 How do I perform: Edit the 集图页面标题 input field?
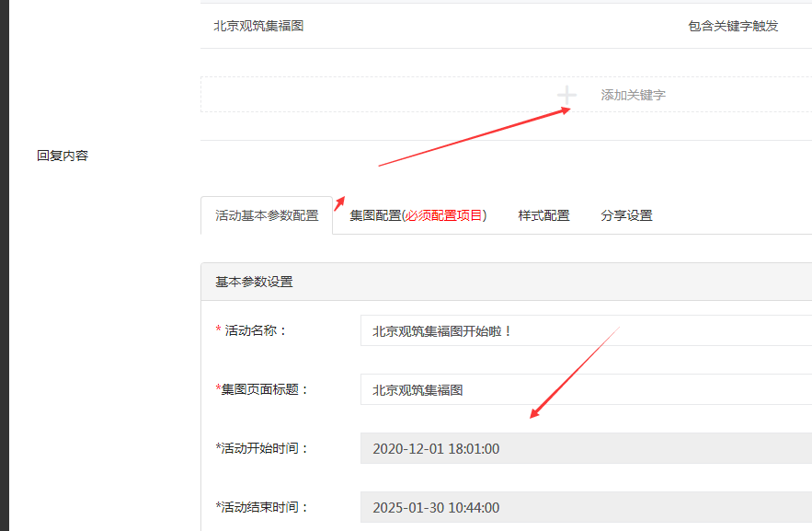[x=586, y=389]
